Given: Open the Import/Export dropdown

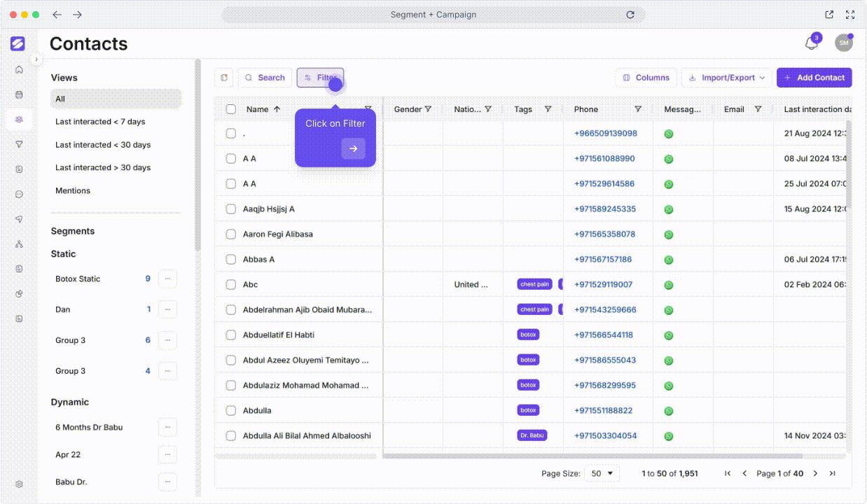Looking at the screenshot, I should point(727,78).
